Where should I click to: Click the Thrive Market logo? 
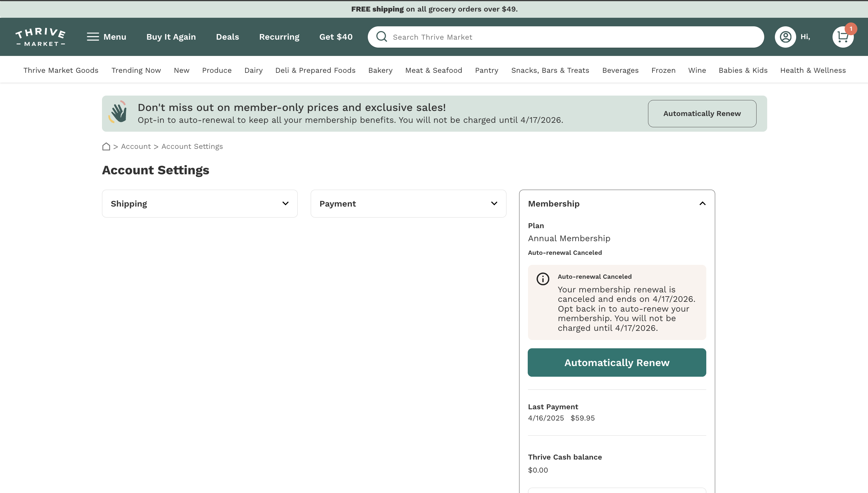[41, 37]
